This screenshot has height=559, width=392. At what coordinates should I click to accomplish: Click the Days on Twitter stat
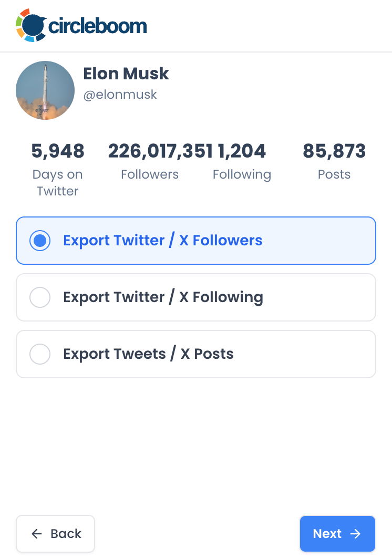pyautogui.click(x=58, y=151)
